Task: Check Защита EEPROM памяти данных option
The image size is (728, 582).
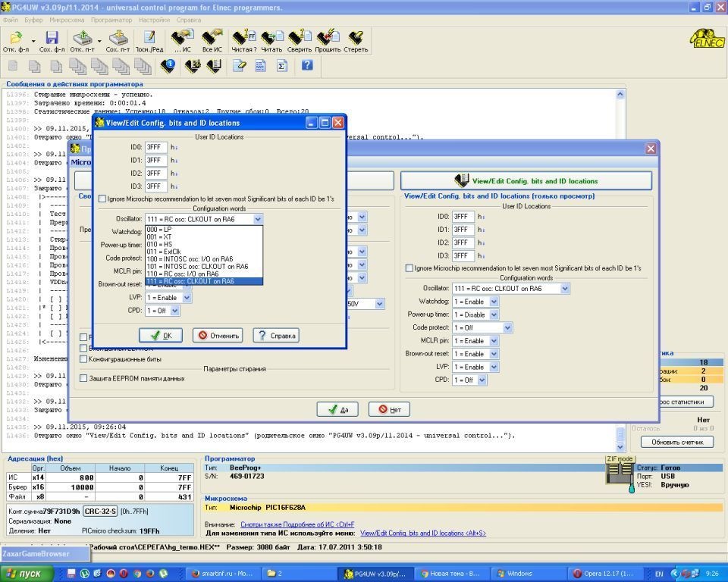Action: [84, 378]
